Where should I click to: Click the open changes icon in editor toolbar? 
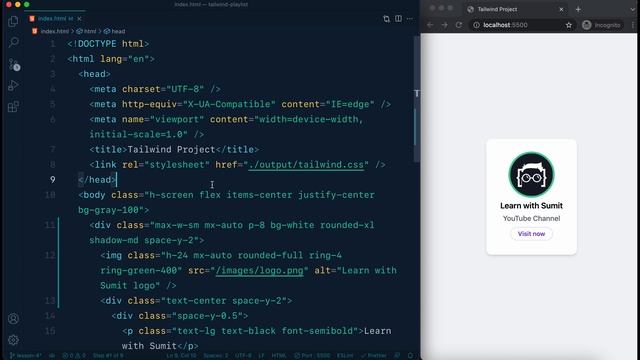(386, 19)
